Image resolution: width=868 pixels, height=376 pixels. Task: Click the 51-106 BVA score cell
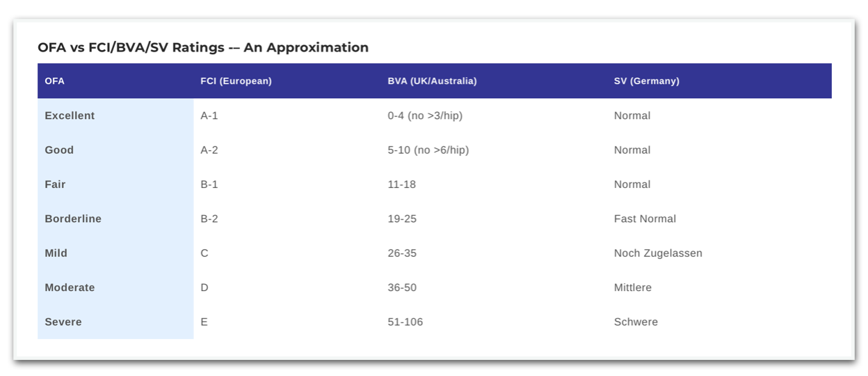405,322
